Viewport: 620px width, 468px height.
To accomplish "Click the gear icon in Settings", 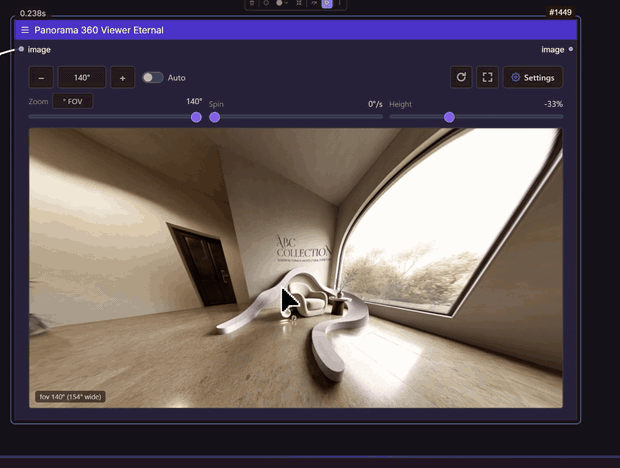I will [515, 77].
